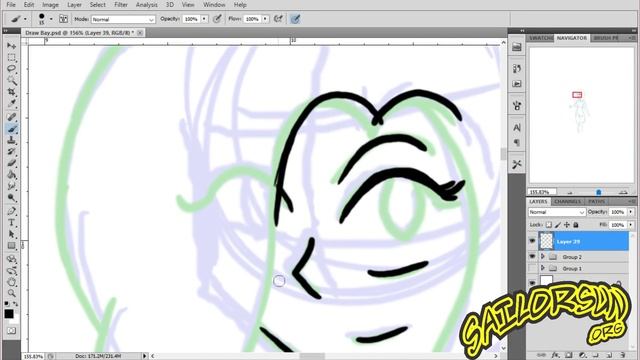Select the Layer 39 thumbnail
Viewport: 640px width, 360px height.
(546, 241)
